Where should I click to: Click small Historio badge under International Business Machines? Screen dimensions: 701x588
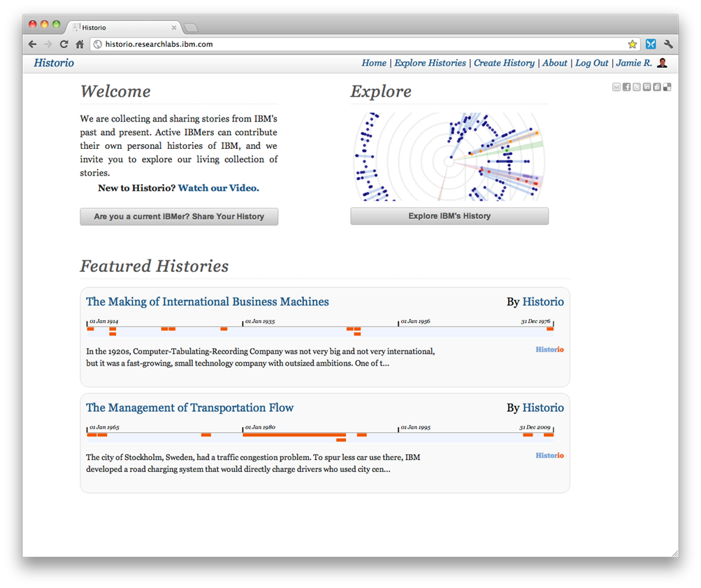550,350
